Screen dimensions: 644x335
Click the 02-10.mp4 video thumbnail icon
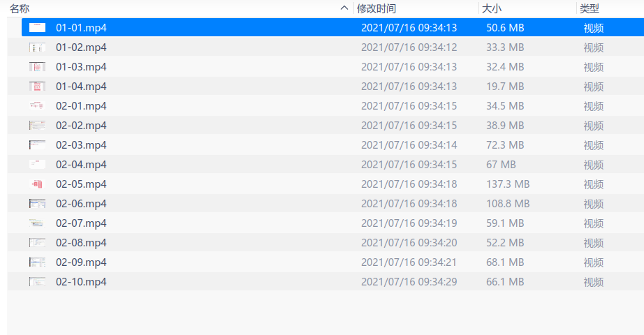[38, 282]
